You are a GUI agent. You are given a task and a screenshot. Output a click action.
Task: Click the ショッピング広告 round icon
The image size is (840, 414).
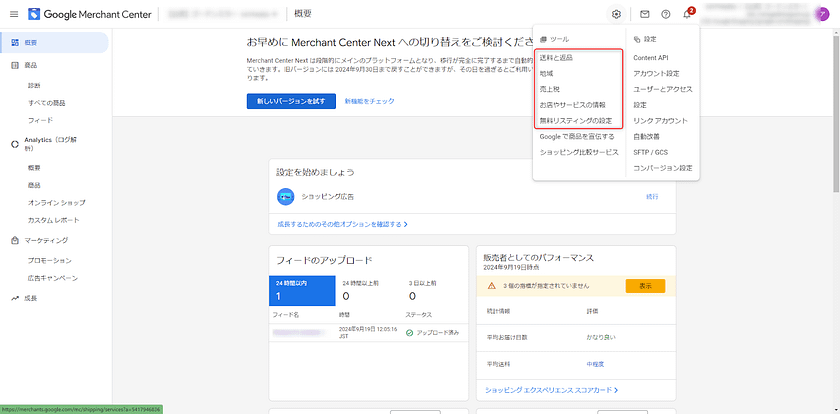point(285,196)
